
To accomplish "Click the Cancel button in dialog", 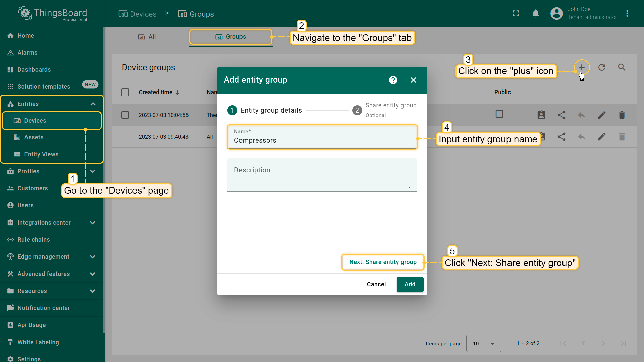I will pyautogui.click(x=376, y=284).
